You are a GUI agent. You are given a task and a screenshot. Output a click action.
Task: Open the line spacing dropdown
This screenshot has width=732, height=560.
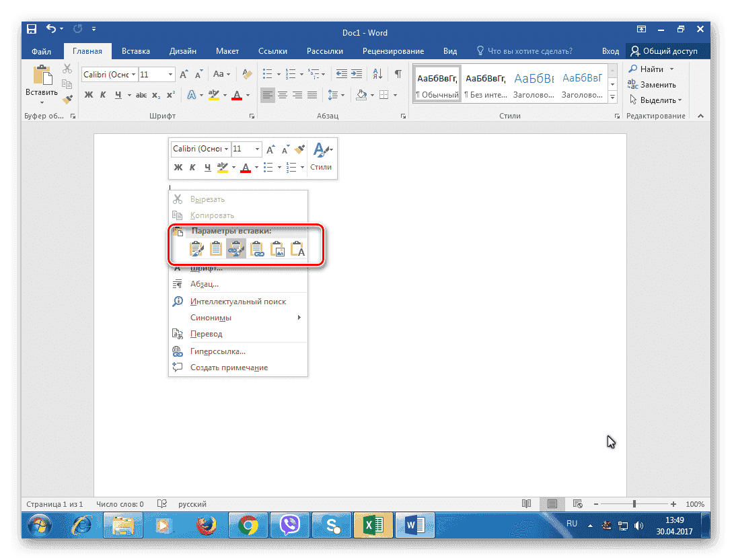click(x=337, y=95)
